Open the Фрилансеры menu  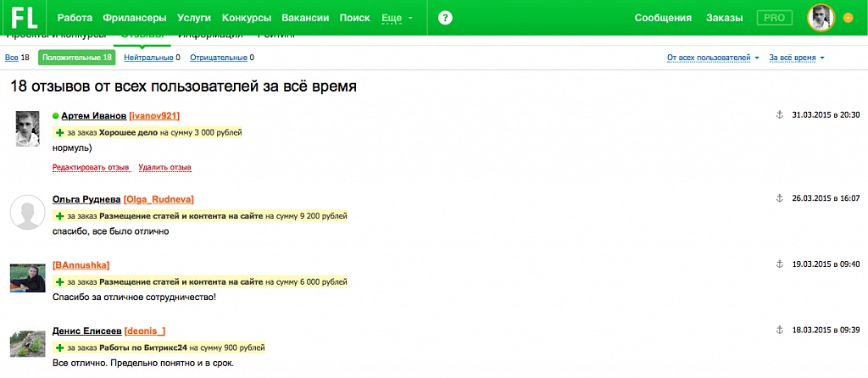[135, 18]
